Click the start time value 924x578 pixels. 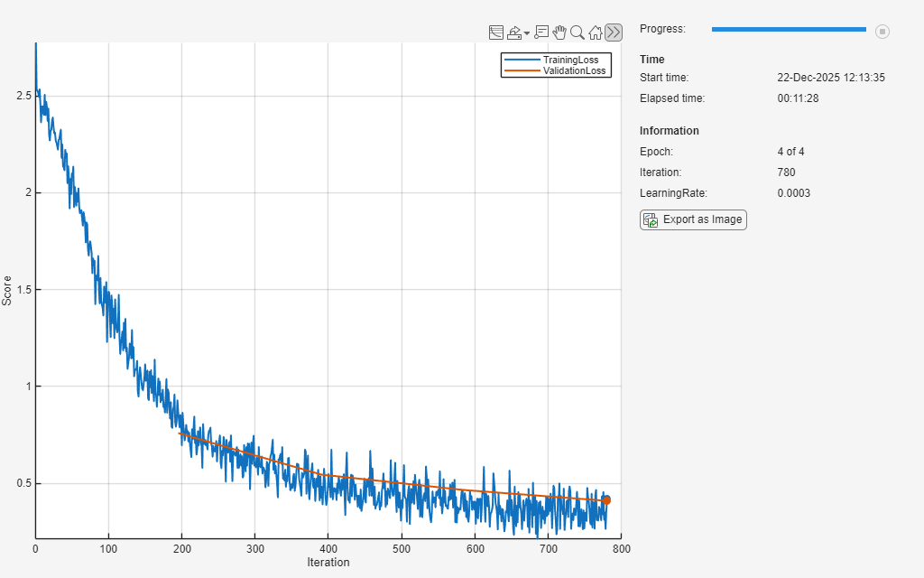click(830, 78)
